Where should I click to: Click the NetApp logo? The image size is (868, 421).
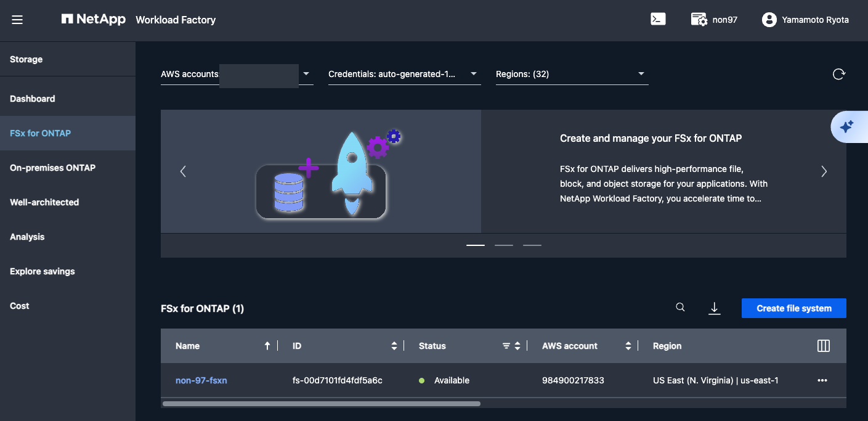pos(94,19)
